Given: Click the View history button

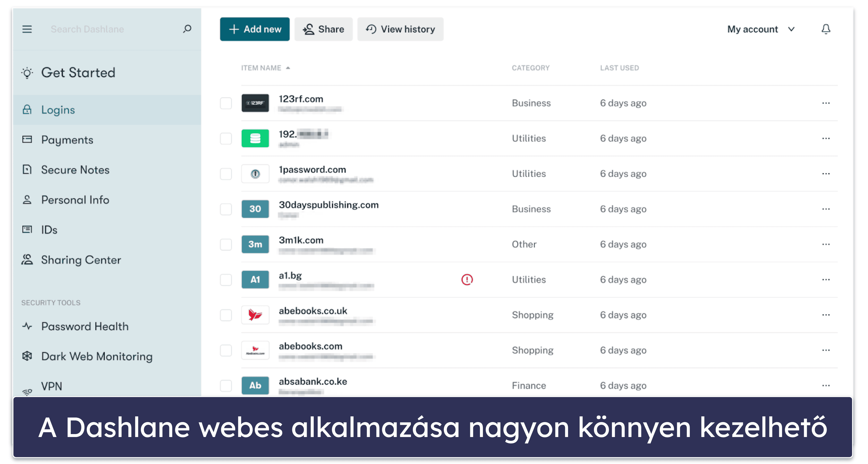Looking at the screenshot, I should click(400, 29).
